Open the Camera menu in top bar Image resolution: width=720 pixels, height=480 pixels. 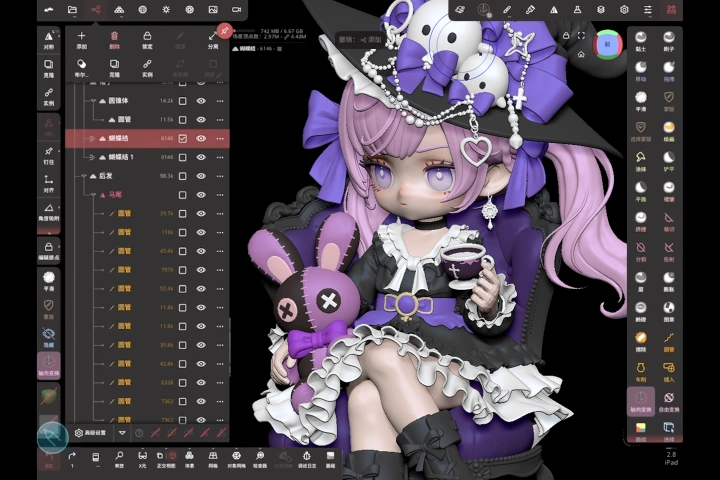pos(236,10)
